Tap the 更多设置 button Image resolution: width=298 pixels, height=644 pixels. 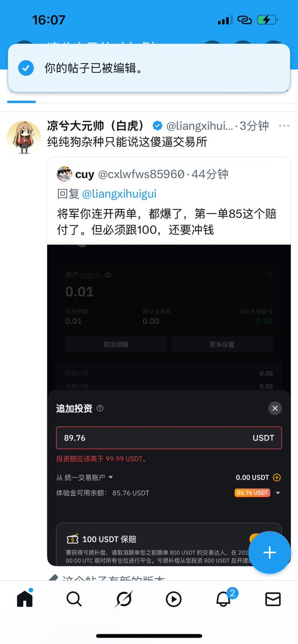[222, 344]
